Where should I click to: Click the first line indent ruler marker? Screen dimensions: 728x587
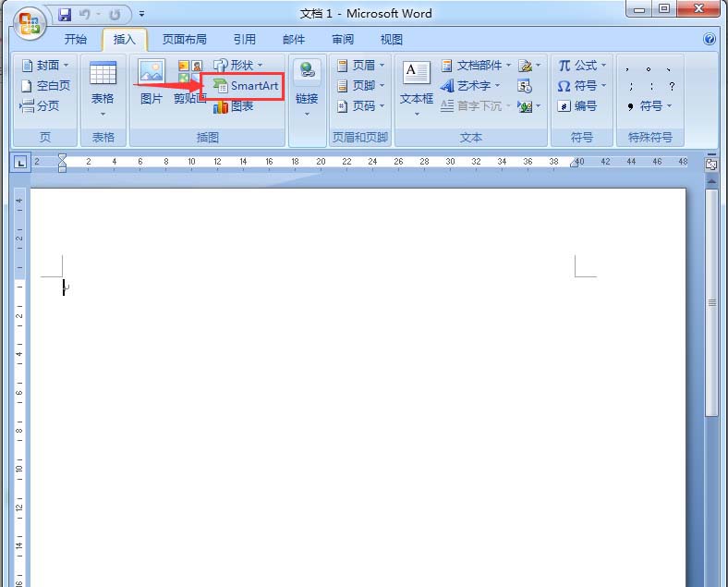[x=62, y=158]
